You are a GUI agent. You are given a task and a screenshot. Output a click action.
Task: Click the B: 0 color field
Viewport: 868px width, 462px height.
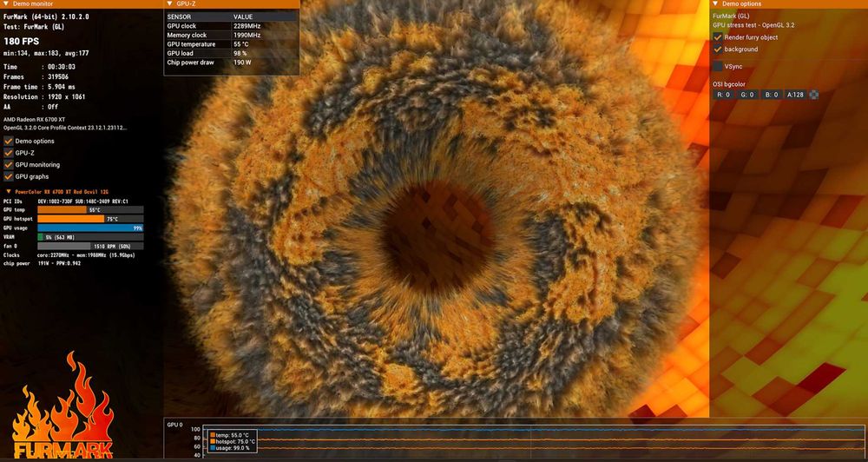(772, 95)
